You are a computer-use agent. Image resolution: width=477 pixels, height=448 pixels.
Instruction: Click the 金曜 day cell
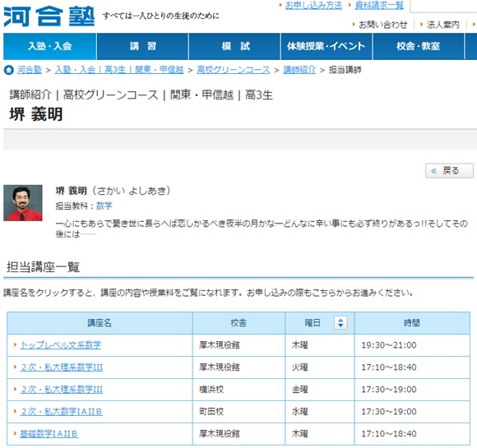point(319,390)
